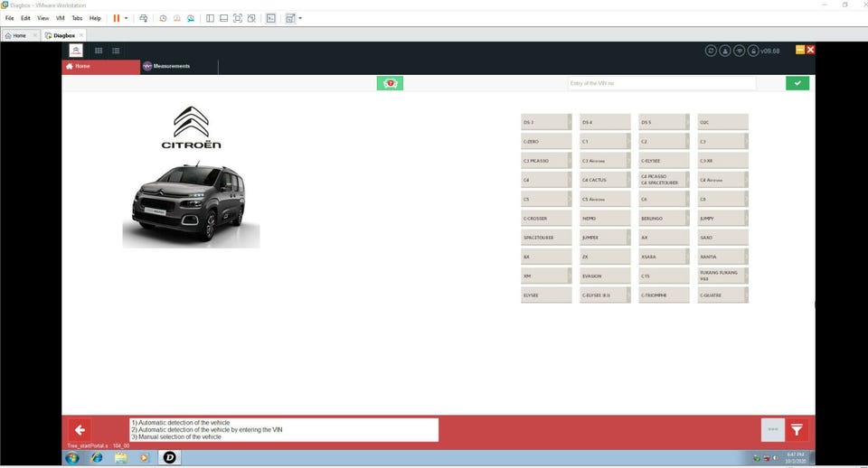This screenshot has width=868, height=468.
Task: Confirm VIN with green checkmark button
Action: (x=797, y=83)
